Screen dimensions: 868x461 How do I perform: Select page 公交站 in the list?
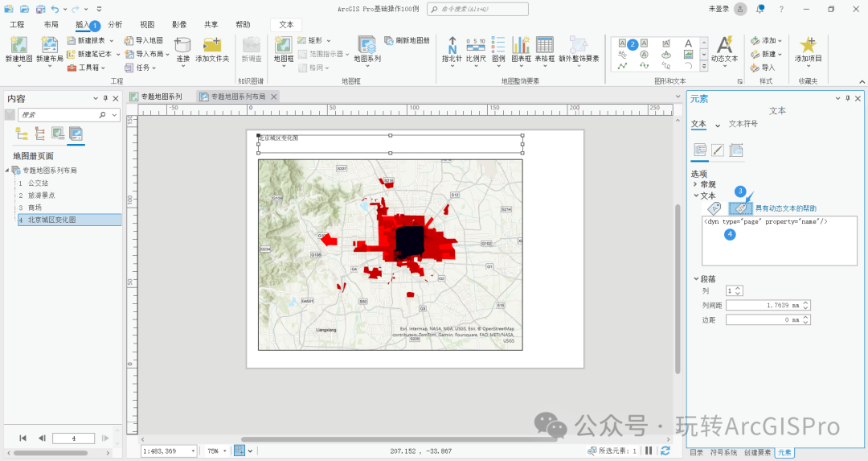(x=38, y=183)
